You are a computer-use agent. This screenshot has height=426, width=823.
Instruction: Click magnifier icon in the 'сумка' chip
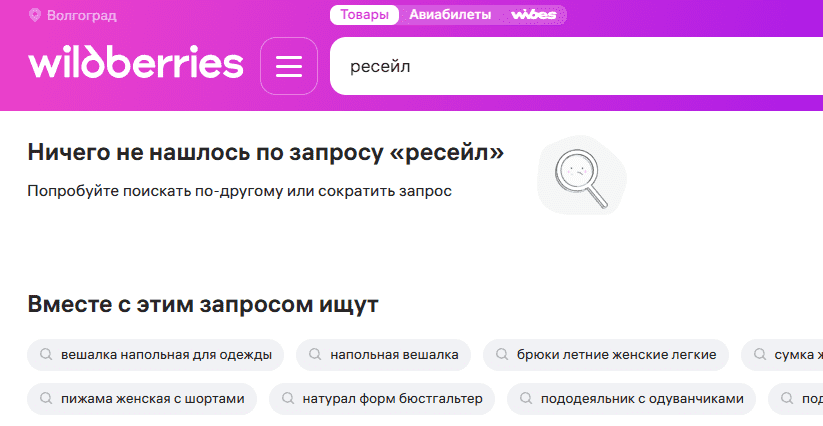(759, 355)
